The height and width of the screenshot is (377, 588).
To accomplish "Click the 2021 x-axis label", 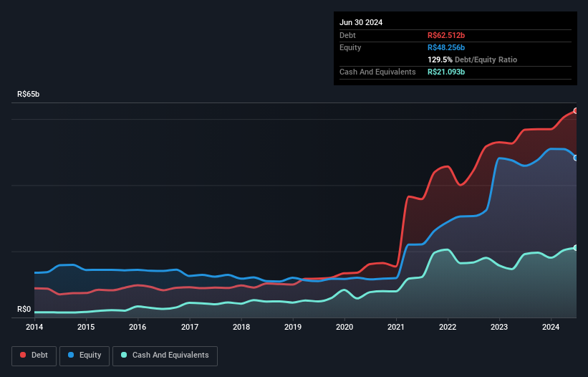I will (x=396, y=327).
